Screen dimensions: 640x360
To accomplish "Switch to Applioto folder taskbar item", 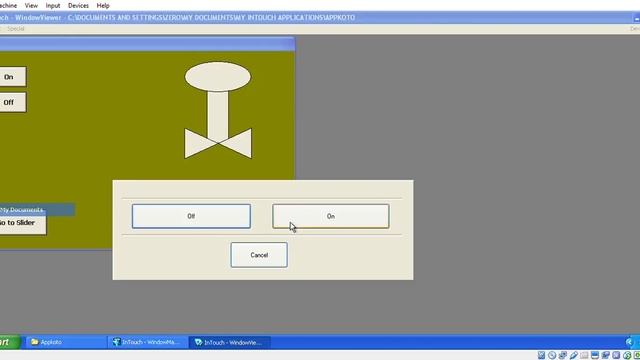I will tap(66, 342).
